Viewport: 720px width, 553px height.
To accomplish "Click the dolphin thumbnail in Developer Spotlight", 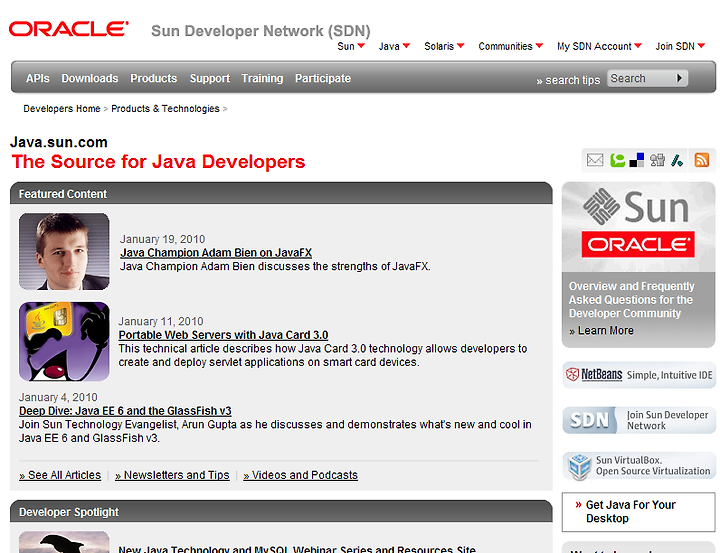I will [x=64, y=542].
